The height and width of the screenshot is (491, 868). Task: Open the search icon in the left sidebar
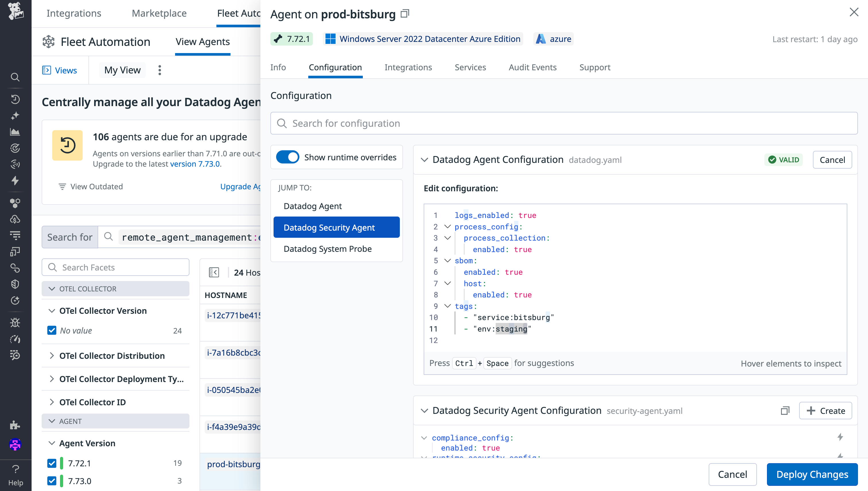coord(15,77)
